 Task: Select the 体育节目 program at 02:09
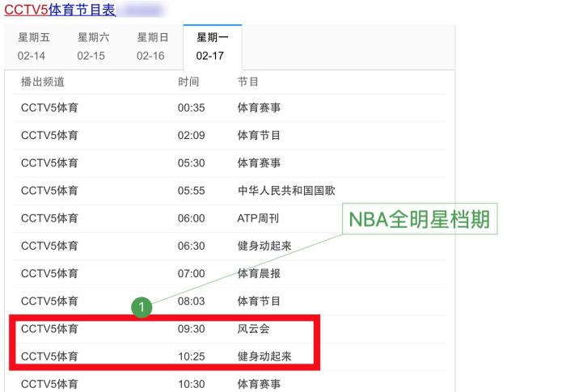click(259, 135)
